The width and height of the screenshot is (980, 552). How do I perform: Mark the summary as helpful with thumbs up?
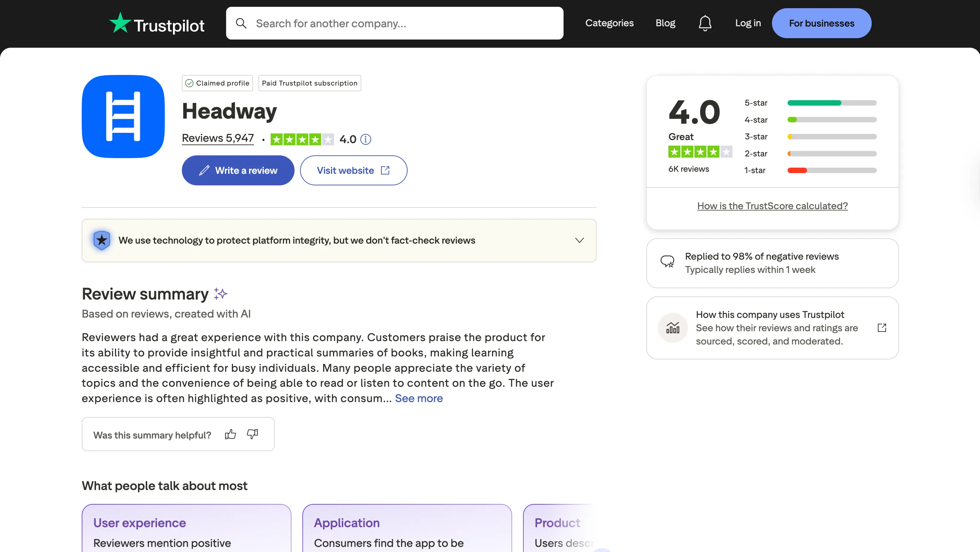[x=230, y=434]
